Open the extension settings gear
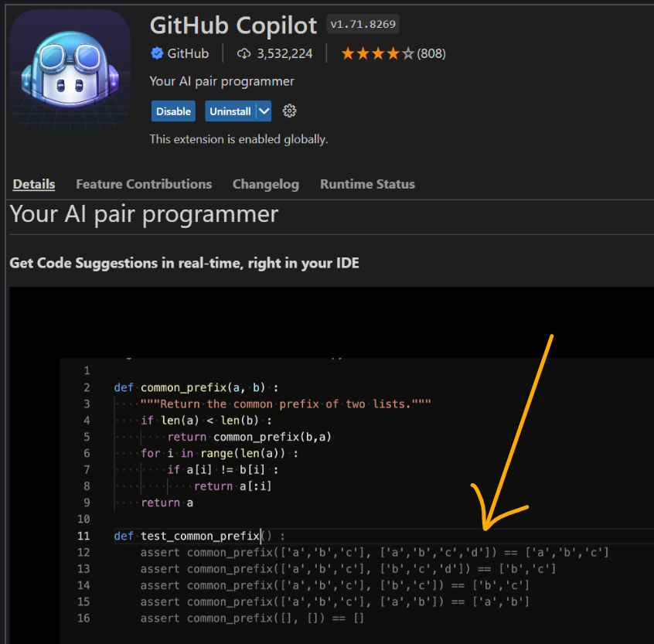Viewport: 654px width, 644px height. [x=289, y=111]
